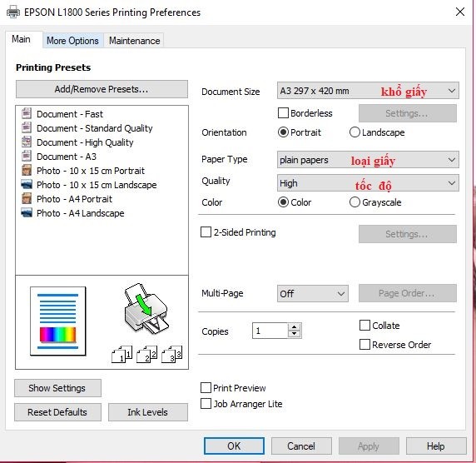
Task: Switch to the More Options tab
Action: pyautogui.click(x=72, y=41)
